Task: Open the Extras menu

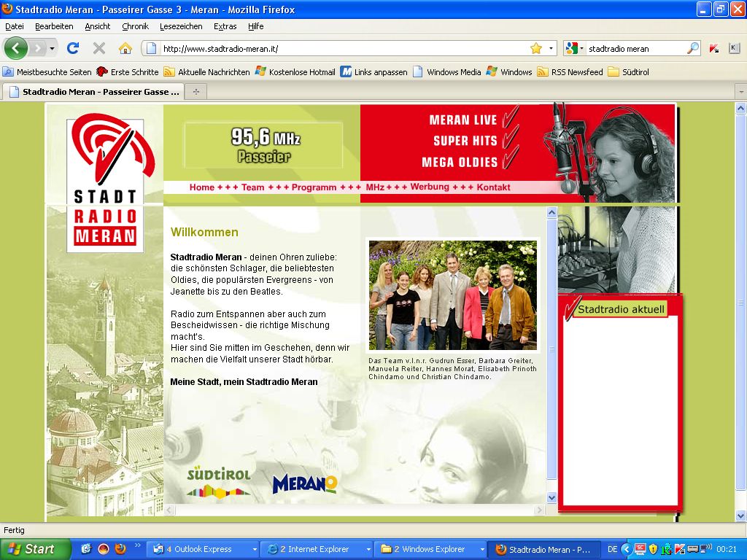Action: pos(225,26)
